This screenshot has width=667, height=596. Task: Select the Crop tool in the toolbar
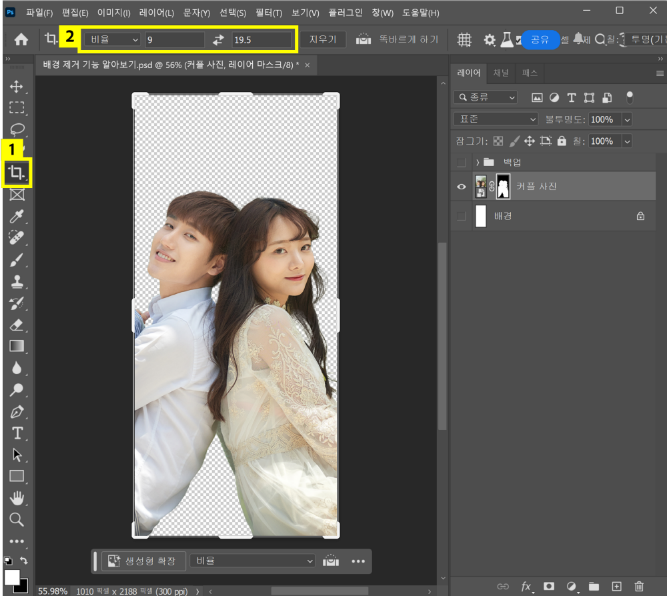(x=16, y=173)
